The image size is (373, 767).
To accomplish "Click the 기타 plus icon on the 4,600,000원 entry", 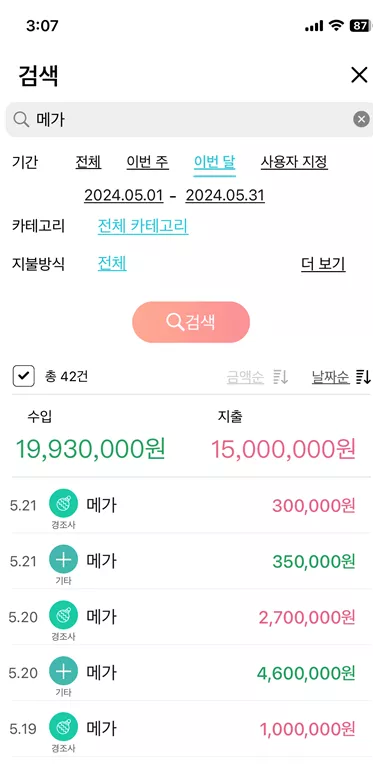I will point(64,671).
